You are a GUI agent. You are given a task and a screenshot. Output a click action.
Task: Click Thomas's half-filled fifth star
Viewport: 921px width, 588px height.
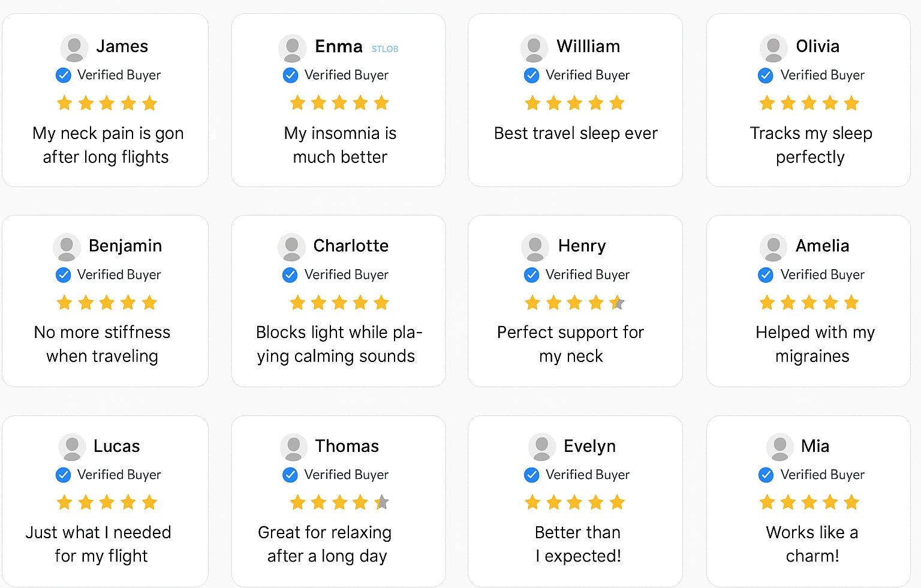pyautogui.click(x=381, y=502)
